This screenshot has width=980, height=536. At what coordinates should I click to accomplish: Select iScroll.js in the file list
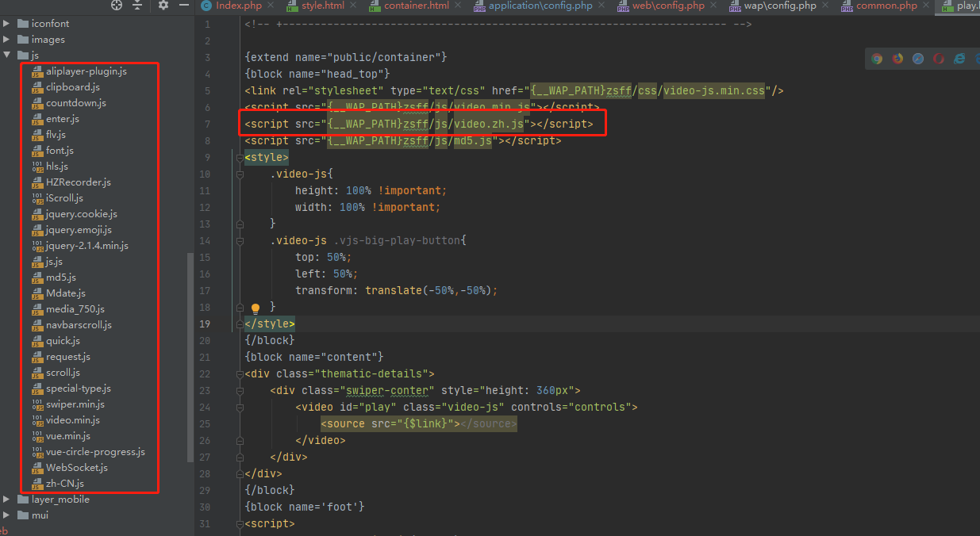pyautogui.click(x=64, y=198)
